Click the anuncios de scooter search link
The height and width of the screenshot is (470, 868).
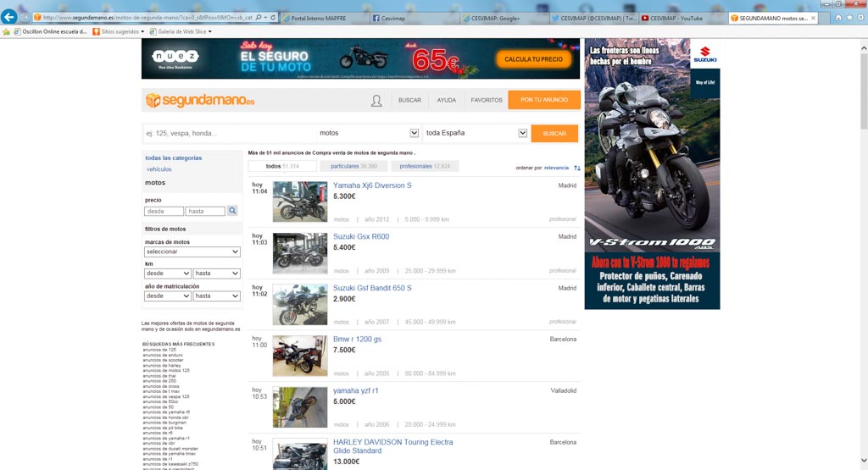click(x=163, y=361)
